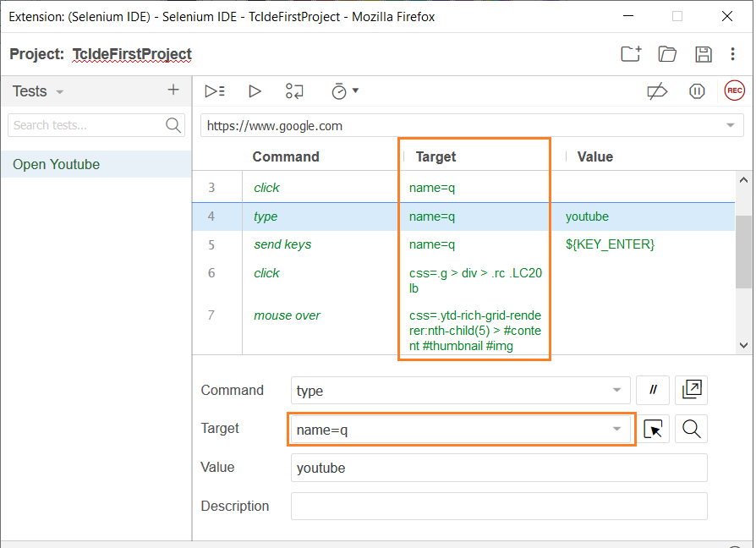
Task: Click Value input showing youtube
Action: click(x=499, y=468)
